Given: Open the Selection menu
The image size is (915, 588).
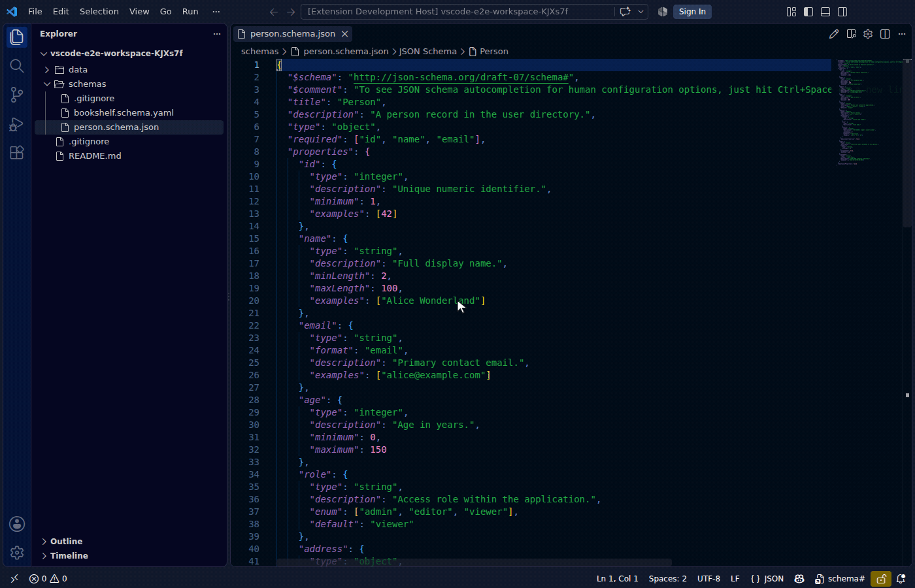Looking at the screenshot, I should coord(99,12).
